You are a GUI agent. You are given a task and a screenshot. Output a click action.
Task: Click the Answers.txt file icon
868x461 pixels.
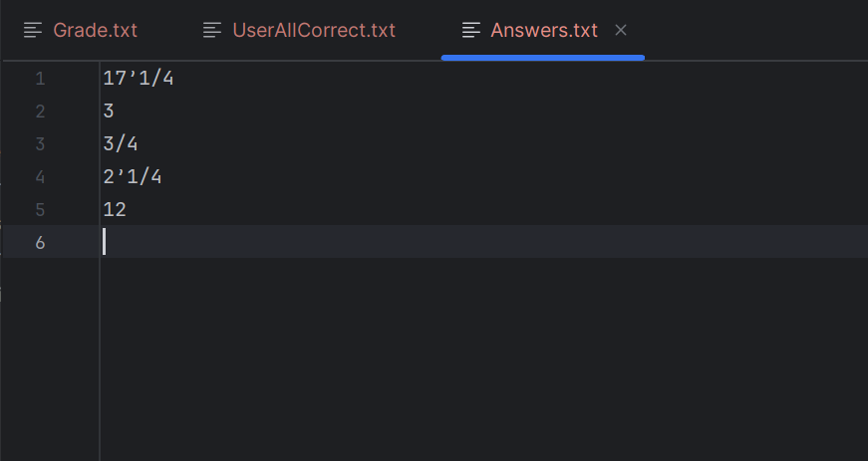[471, 30]
